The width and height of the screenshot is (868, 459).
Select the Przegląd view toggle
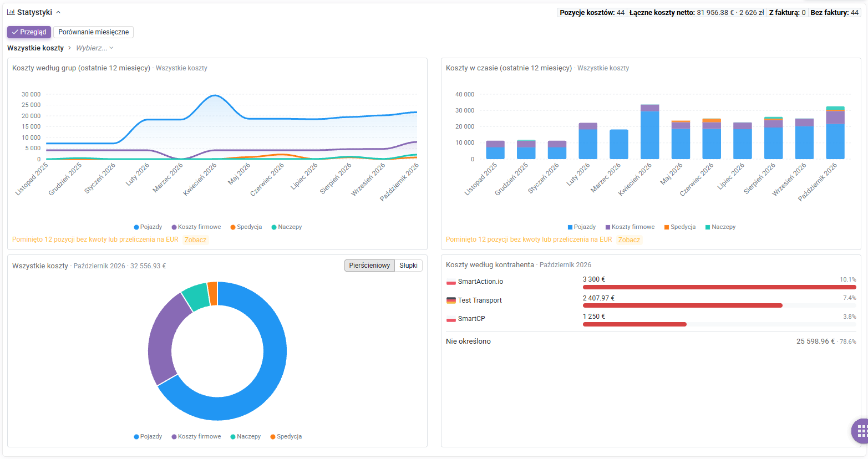click(29, 32)
